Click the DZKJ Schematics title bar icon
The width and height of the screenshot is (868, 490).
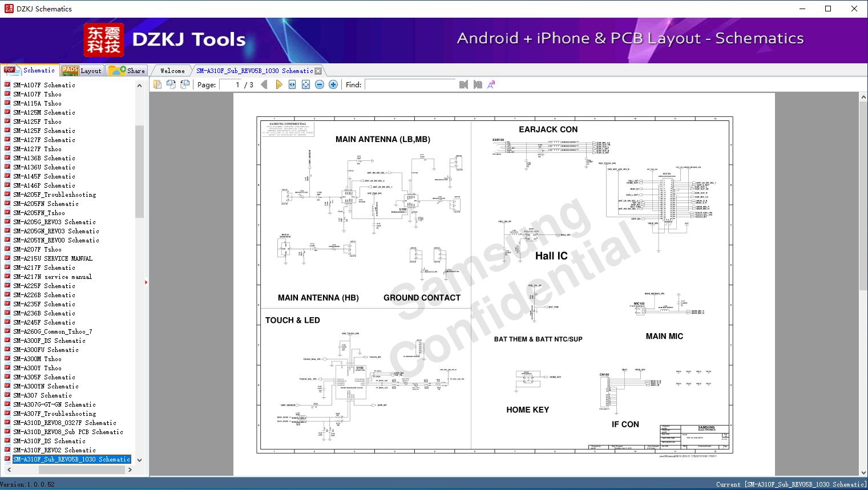click(8, 9)
